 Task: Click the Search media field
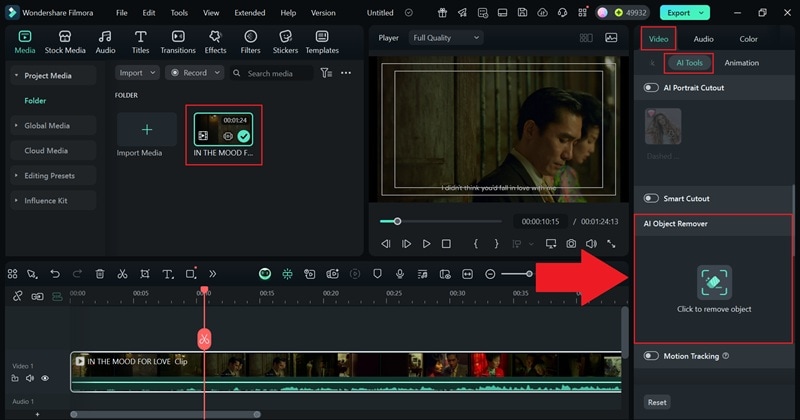click(x=271, y=73)
